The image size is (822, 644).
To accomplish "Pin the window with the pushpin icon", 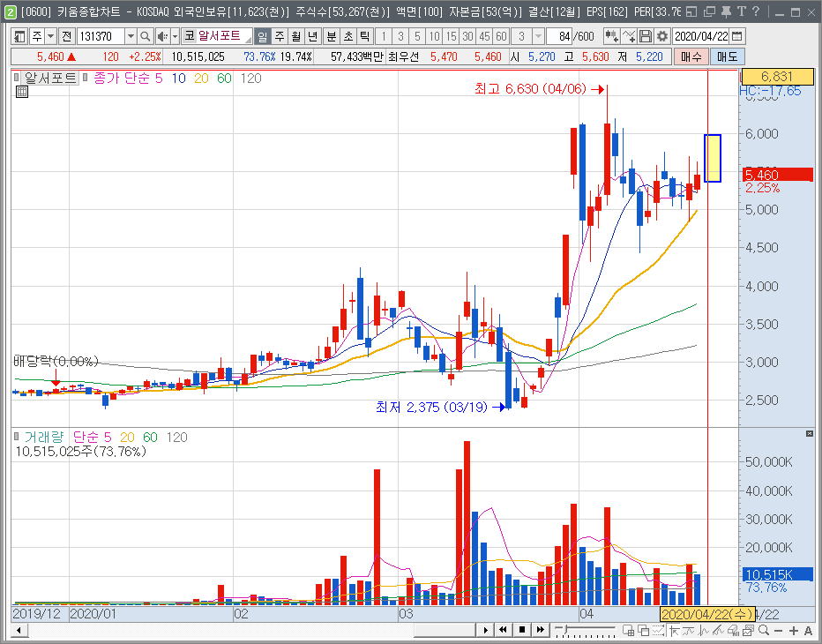I will [726, 11].
